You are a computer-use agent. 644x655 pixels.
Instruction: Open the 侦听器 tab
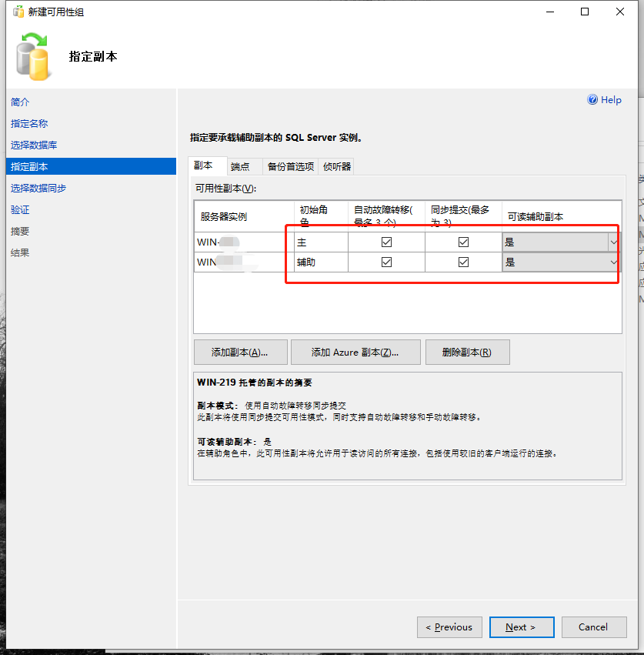pos(335,166)
